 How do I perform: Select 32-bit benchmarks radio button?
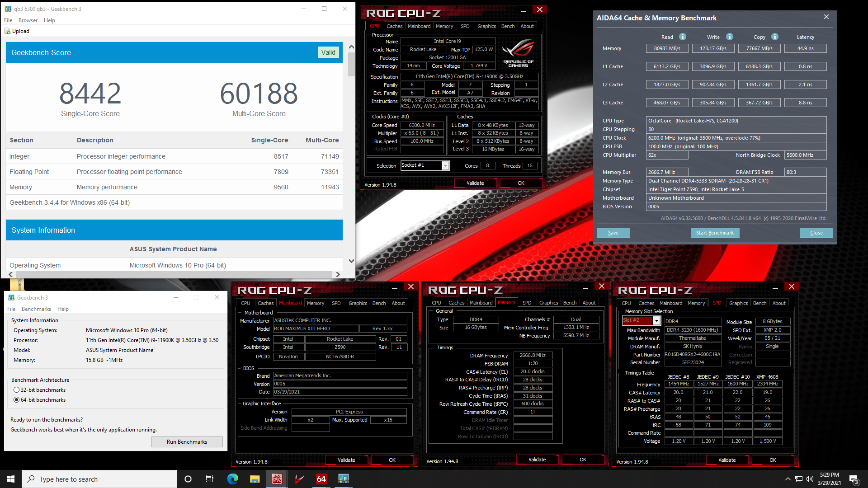tap(17, 390)
